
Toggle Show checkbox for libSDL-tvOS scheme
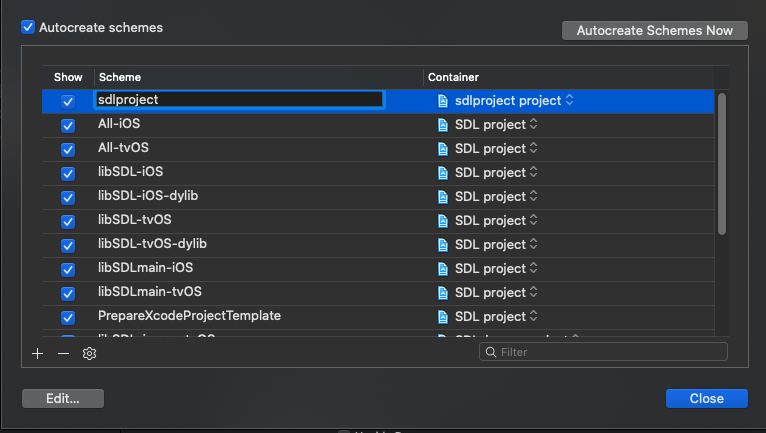(68, 221)
